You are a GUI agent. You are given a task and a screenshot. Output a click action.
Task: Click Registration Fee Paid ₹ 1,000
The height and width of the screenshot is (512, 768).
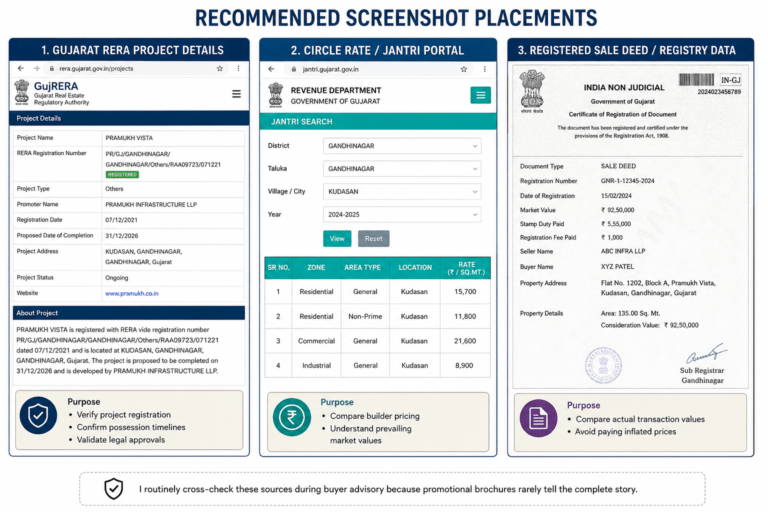click(x=612, y=238)
